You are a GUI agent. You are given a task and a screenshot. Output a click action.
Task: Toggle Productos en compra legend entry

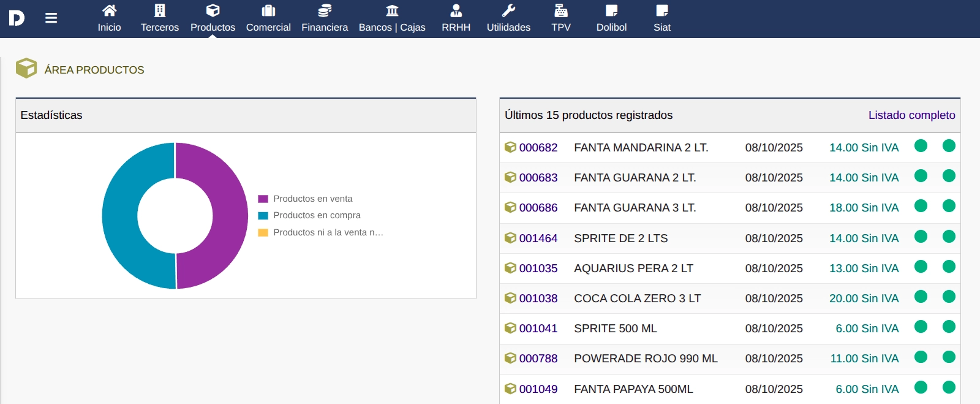tap(317, 215)
